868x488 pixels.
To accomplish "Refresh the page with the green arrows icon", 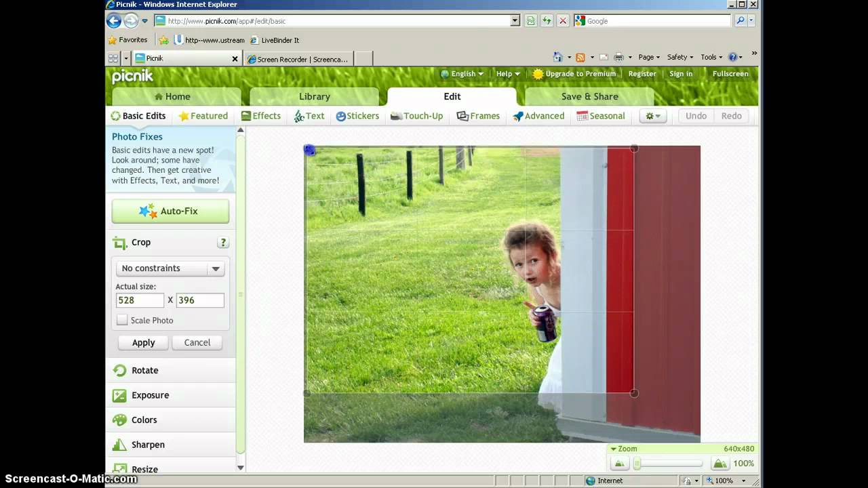I will (x=547, y=21).
